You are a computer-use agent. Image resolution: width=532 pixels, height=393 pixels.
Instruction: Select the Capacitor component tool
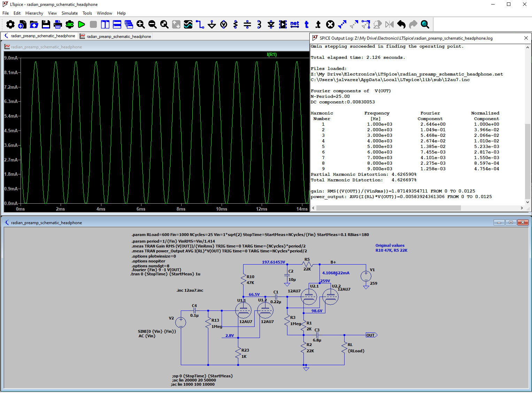point(247,24)
